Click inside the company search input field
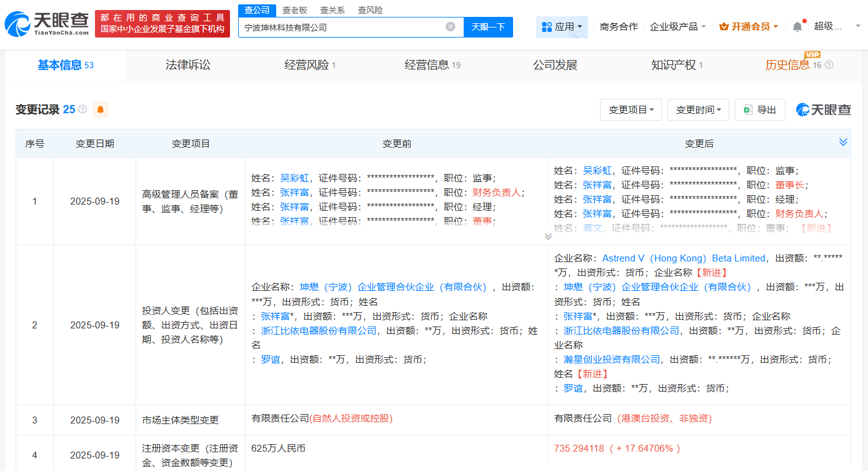 (x=344, y=27)
